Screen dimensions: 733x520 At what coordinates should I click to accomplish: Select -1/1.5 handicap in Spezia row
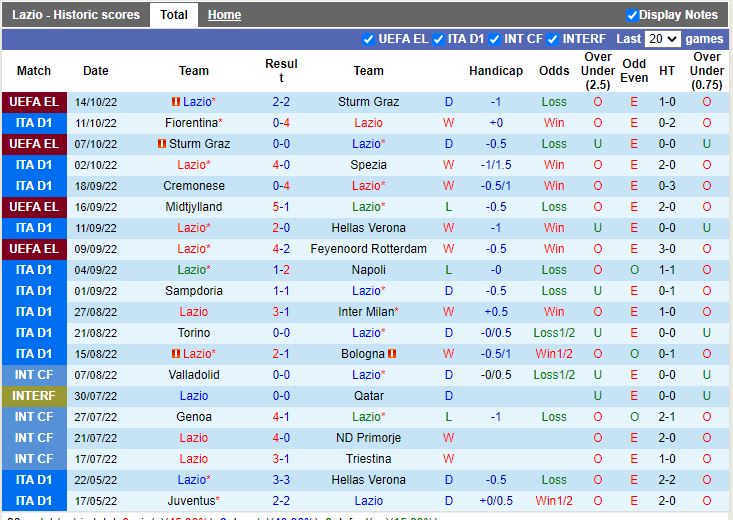[496, 165]
